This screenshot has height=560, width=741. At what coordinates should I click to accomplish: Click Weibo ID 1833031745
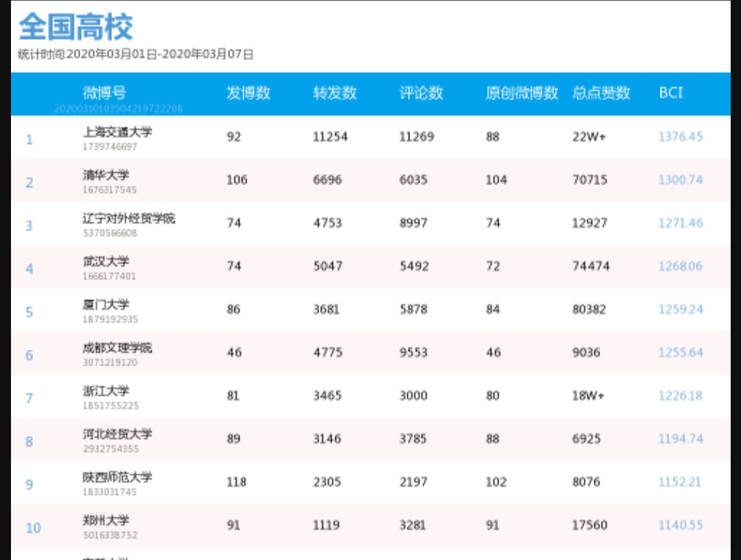[x=110, y=492]
